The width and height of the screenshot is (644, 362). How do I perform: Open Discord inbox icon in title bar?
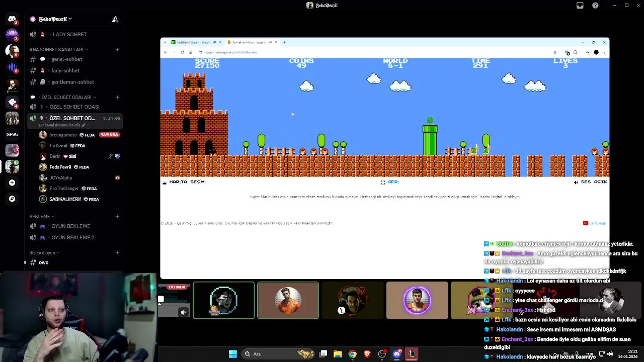[x=580, y=6]
